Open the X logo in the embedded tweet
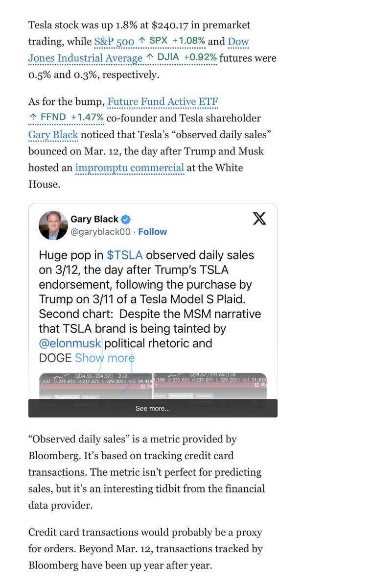The image size is (372, 588). click(259, 219)
